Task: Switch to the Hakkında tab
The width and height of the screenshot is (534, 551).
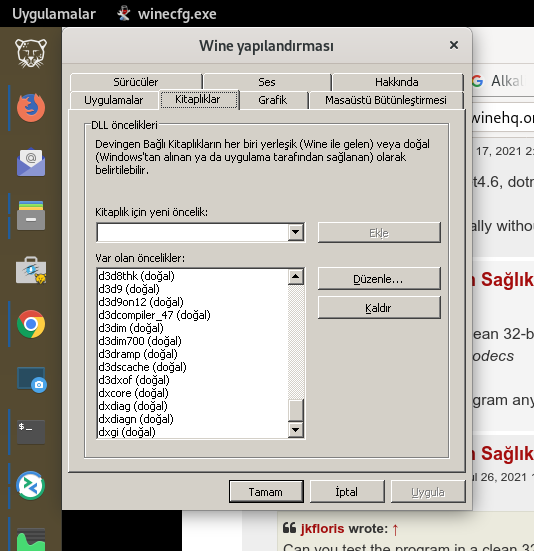Action: (397, 82)
